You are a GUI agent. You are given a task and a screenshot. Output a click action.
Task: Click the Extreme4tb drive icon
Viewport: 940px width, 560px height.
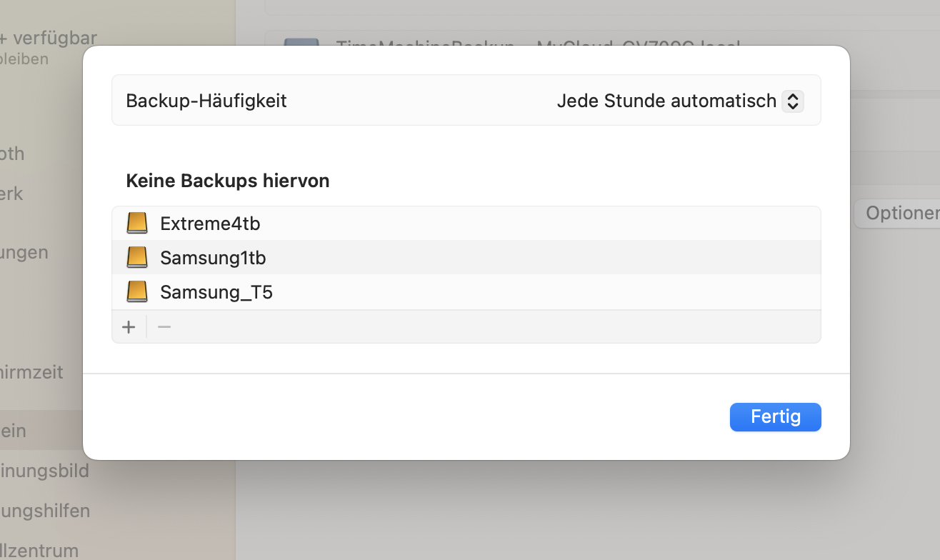(x=137, y=224)
